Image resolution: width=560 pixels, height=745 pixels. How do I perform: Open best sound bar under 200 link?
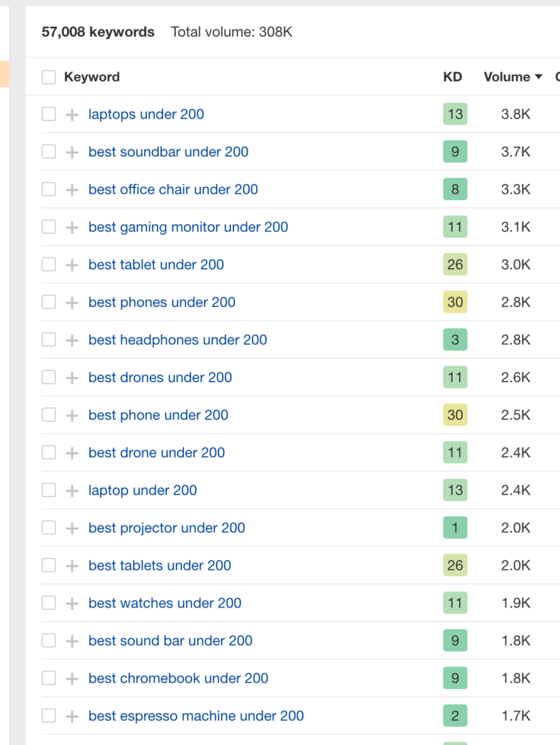(x=170, y=640)
